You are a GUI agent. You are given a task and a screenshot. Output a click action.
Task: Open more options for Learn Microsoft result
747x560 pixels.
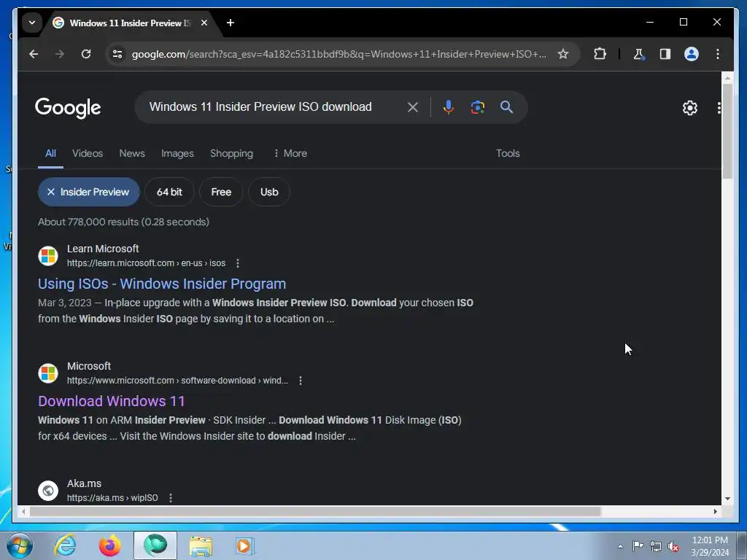point(238,262)
